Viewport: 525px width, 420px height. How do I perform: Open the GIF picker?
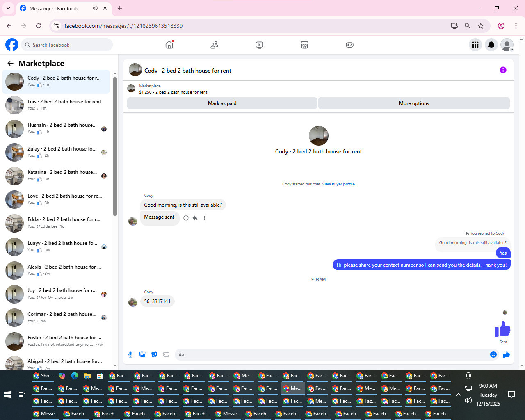tap(166, 354)
